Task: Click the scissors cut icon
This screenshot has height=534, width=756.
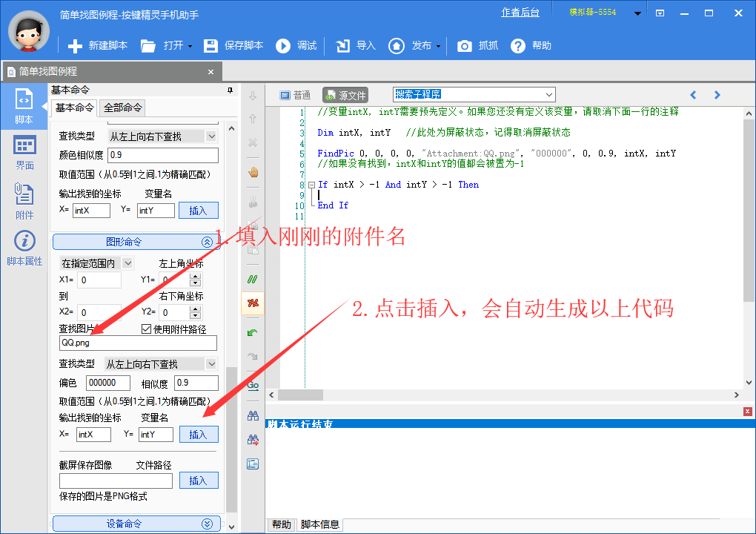Action: [253, 202]
